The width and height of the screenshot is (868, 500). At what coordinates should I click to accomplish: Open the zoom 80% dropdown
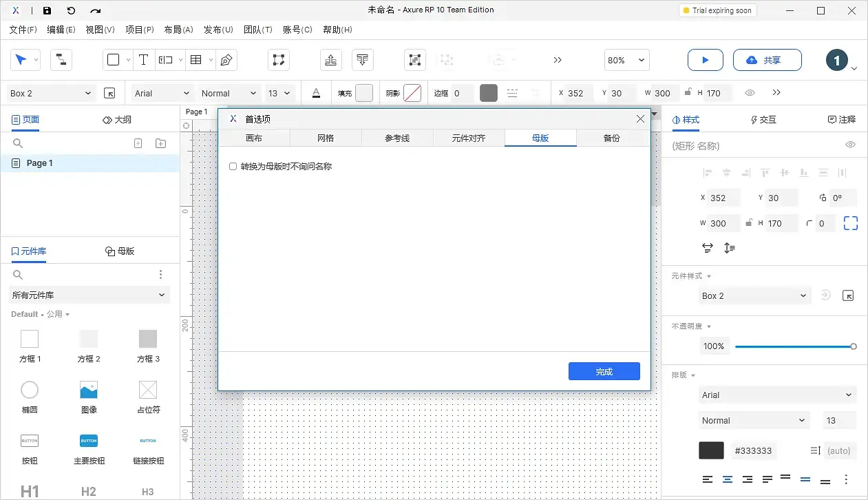(x=627, y=60)
